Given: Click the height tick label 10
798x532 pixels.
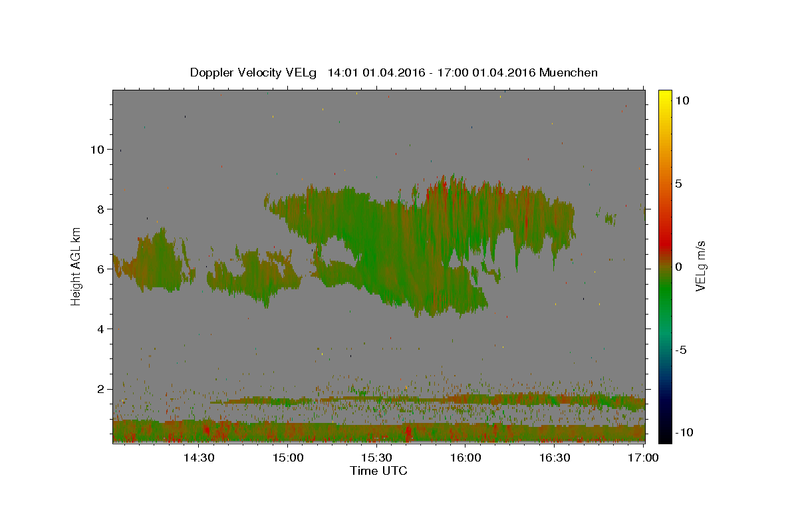Looking at the screenshot, I should click(97, 150).
